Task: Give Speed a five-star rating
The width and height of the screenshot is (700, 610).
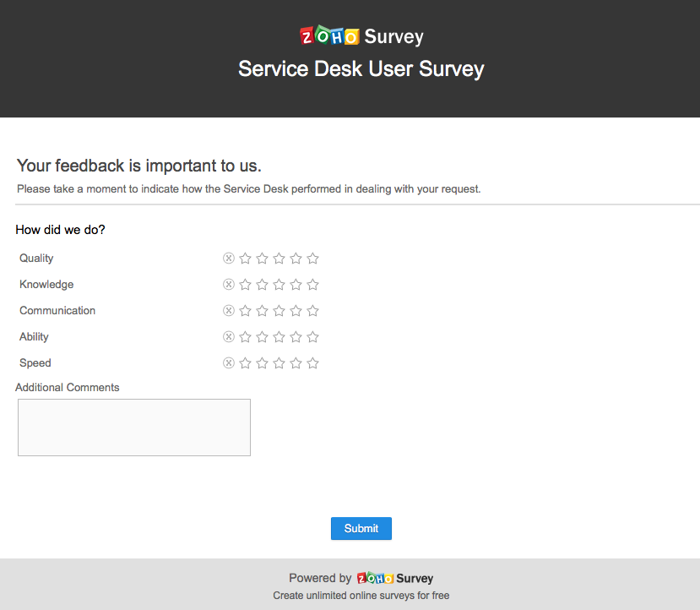Action: pos(312,363)
